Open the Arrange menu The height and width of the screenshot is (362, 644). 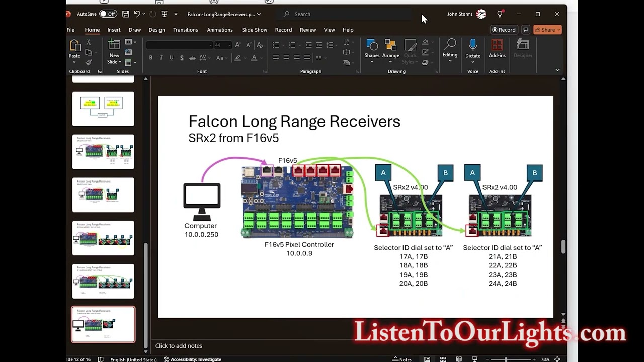tap(390, 50)
